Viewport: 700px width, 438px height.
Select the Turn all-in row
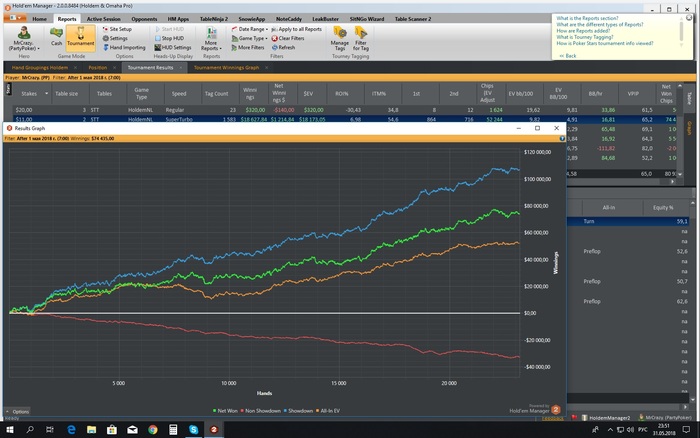point(628,221)
